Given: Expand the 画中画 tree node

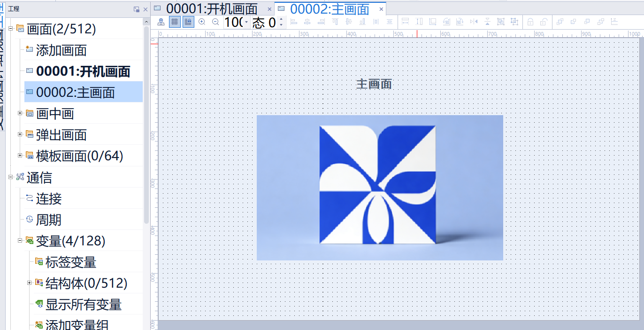Looking at the screenshot, I should click(20, 113).
